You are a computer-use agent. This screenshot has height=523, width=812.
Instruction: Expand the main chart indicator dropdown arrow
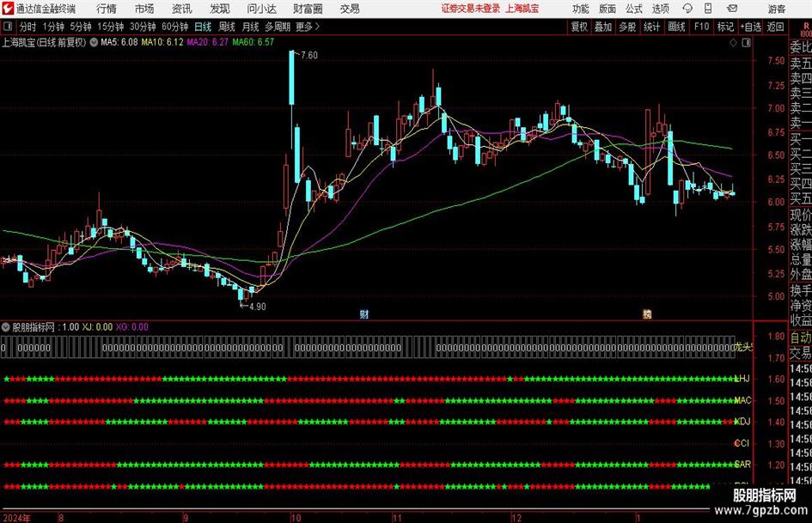point(94,42)
